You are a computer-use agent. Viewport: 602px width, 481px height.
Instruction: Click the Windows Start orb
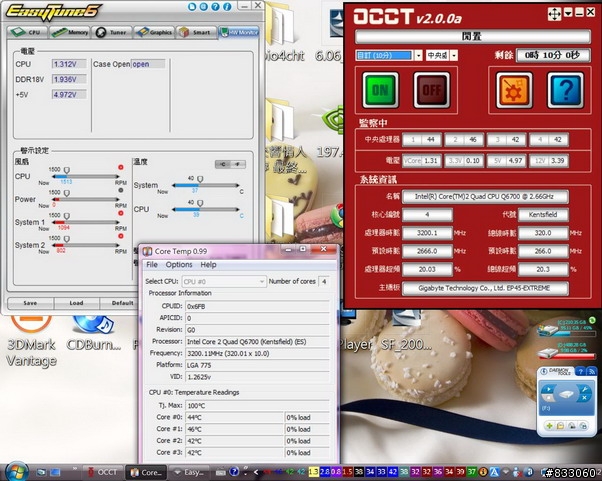(x=16, y=471)
